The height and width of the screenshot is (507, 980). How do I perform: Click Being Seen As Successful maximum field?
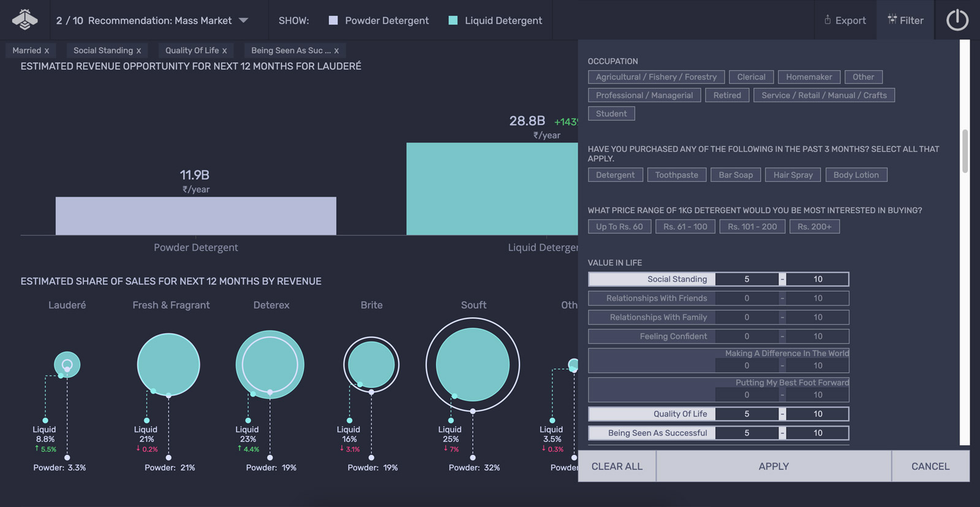[x=818, y=433]
